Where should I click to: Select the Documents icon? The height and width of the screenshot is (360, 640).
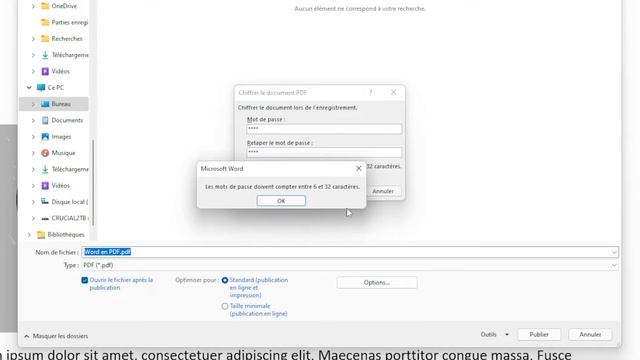click(45, 120)
